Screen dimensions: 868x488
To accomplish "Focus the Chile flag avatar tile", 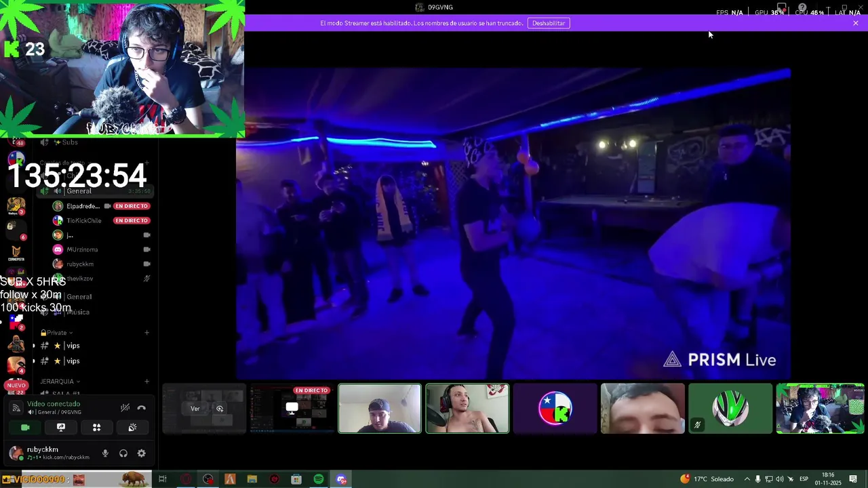I will point(555,409).
